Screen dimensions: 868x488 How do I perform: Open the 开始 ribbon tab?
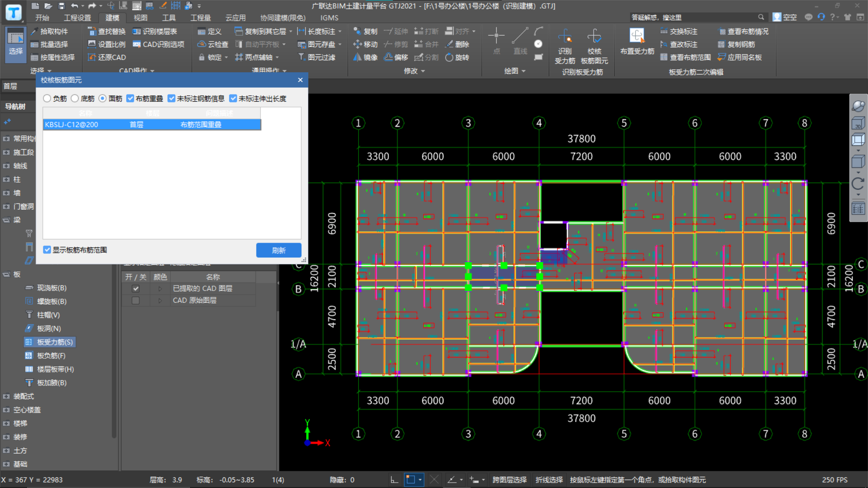(x=42, y=18)
